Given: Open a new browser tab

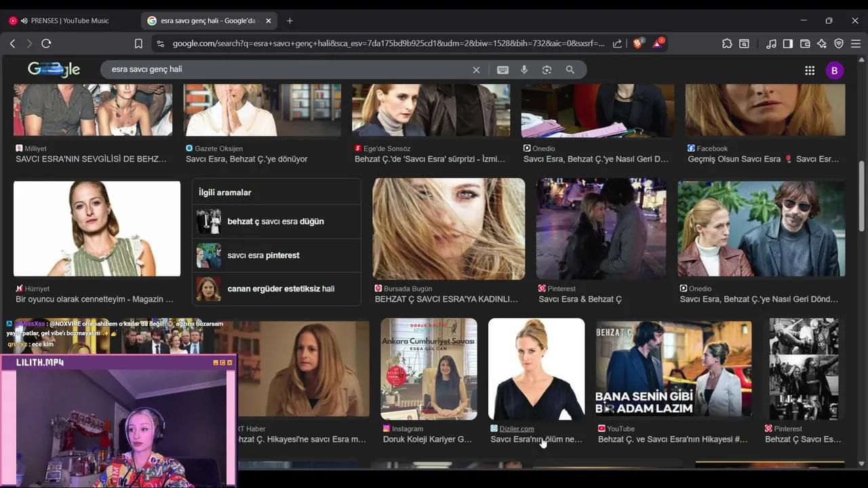Looking at the screenshot, I should pos(290,20).
